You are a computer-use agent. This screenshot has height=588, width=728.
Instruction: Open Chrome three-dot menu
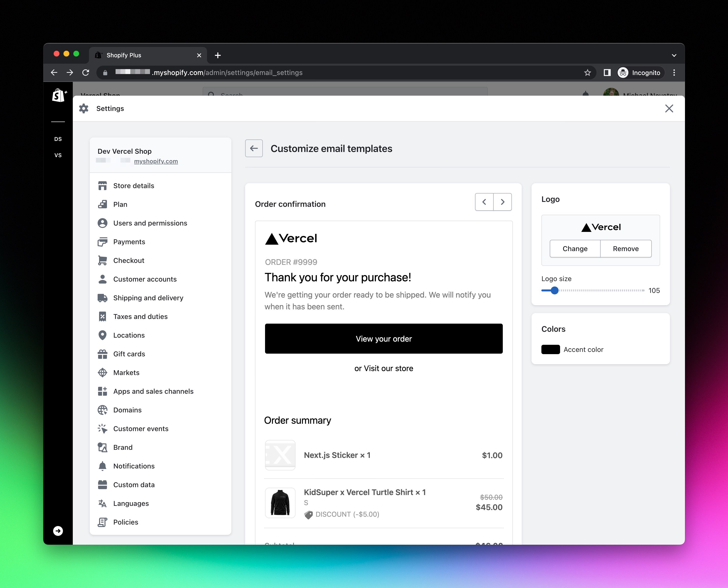point(674,73)
